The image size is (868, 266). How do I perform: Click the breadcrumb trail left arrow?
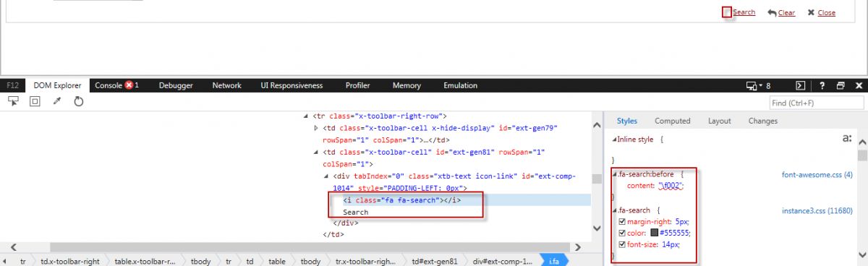pos(5,260)
